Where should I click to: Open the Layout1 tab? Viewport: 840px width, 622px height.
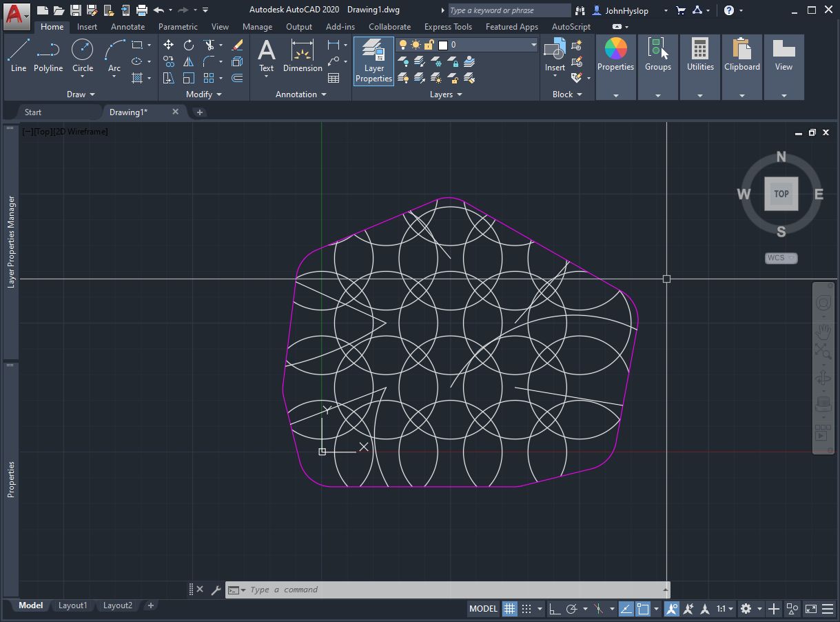click(72, 605)
